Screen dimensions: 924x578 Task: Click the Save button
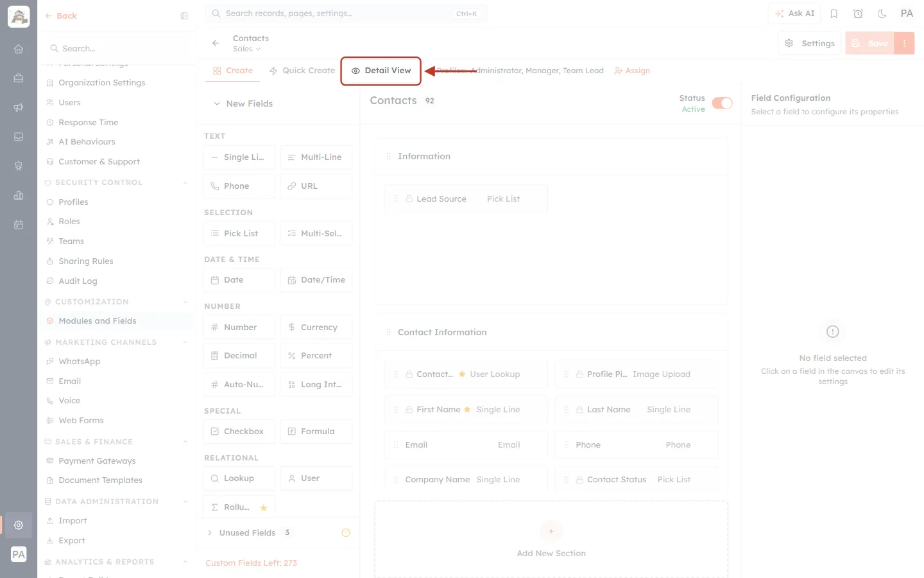click(x=870, y=43)
